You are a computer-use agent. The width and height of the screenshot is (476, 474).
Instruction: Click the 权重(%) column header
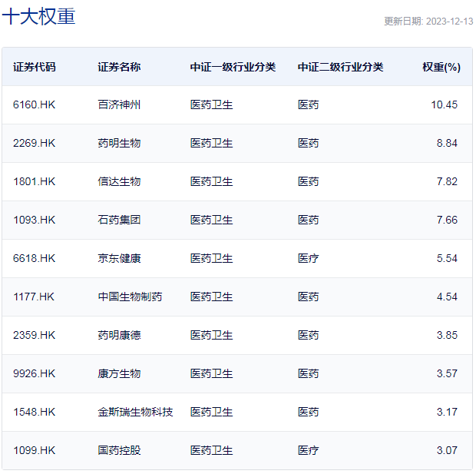441,67
